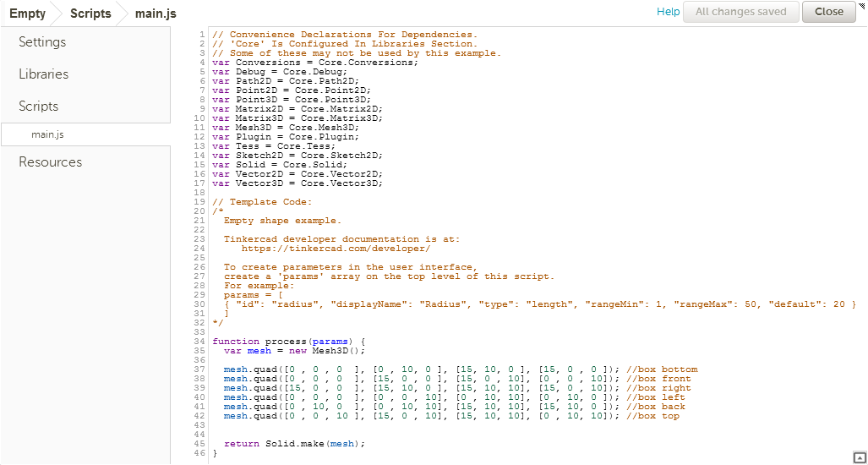
Task: Open the Help link
Action: [x=669, y=12]
